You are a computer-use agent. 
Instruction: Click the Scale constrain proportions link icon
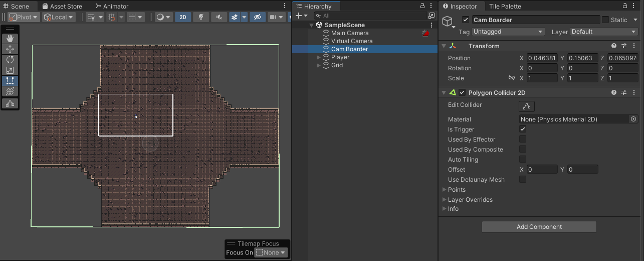pyautogui.click(x=512, y=78)
